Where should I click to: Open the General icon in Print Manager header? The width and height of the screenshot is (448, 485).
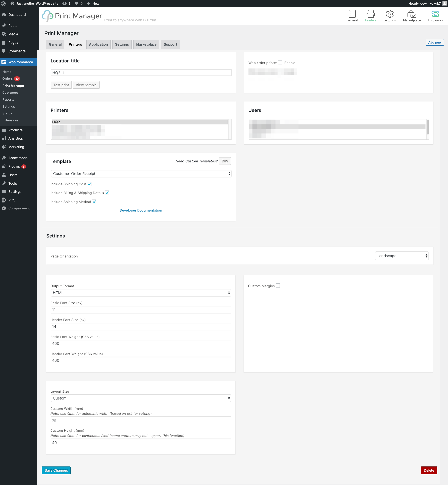[x=352, y=16]
